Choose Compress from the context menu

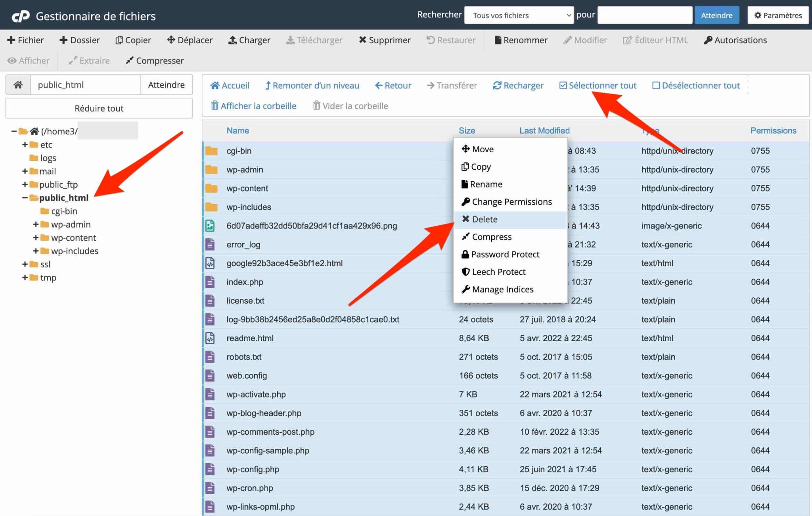(x=510, y=237)
